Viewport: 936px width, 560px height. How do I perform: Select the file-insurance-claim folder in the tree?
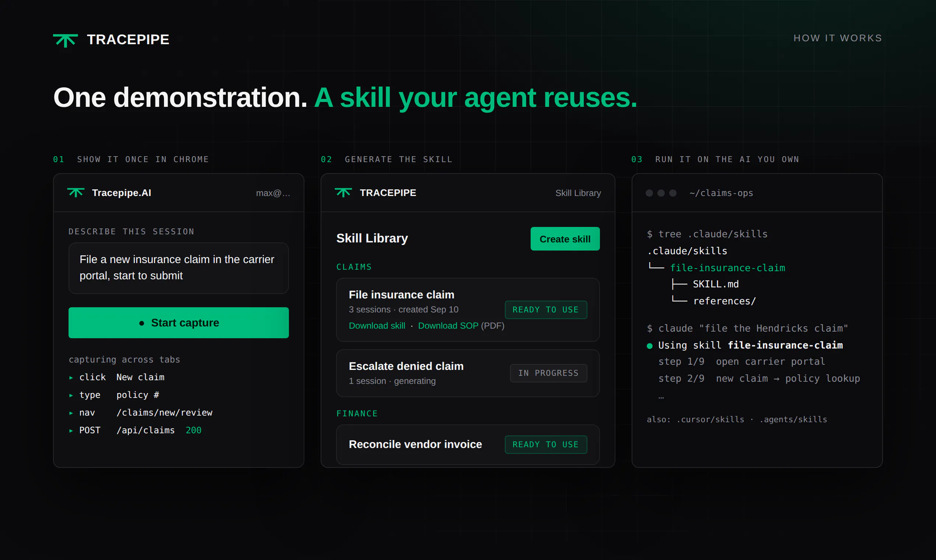pos(727,268)
